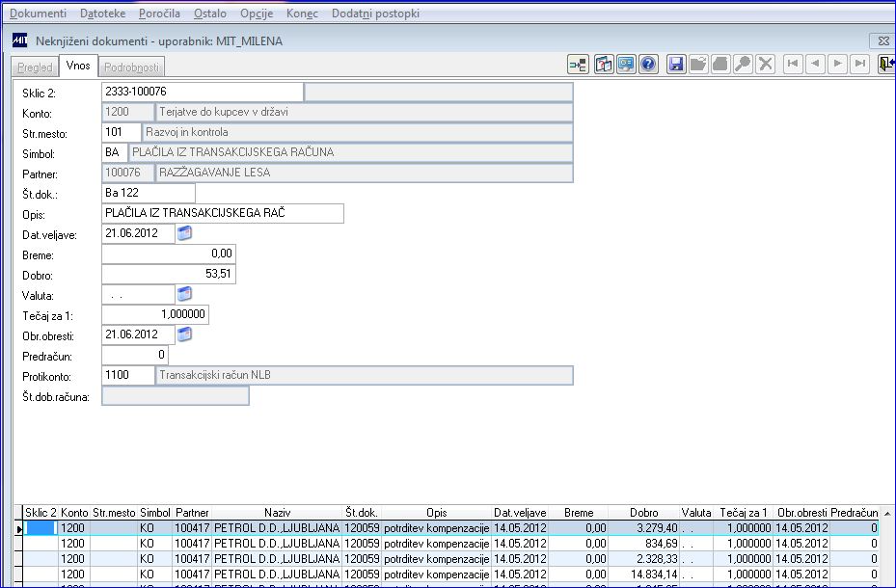
Task: Open the Datoteke menu
Action: 103,13
